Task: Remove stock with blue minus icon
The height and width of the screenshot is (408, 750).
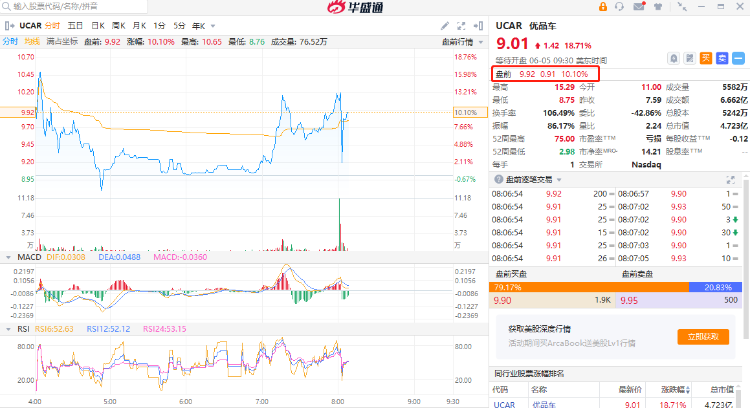Action: [x=738, y=58]
